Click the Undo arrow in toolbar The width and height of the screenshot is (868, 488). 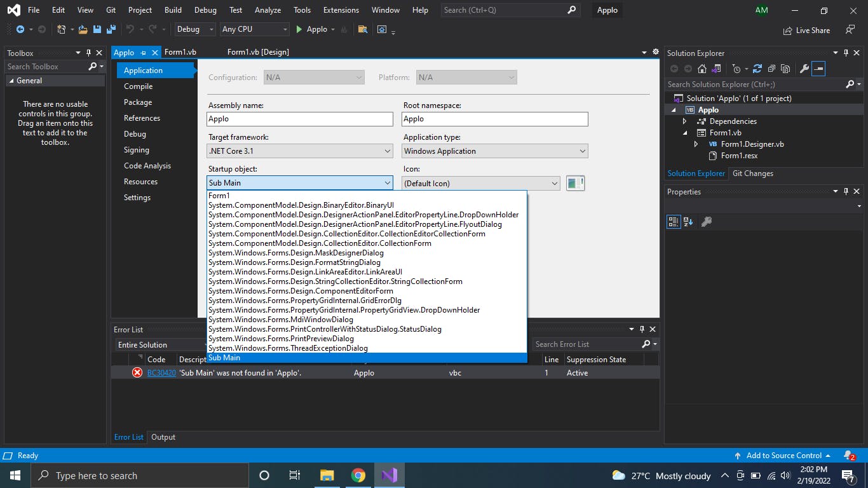coord(130,29)
